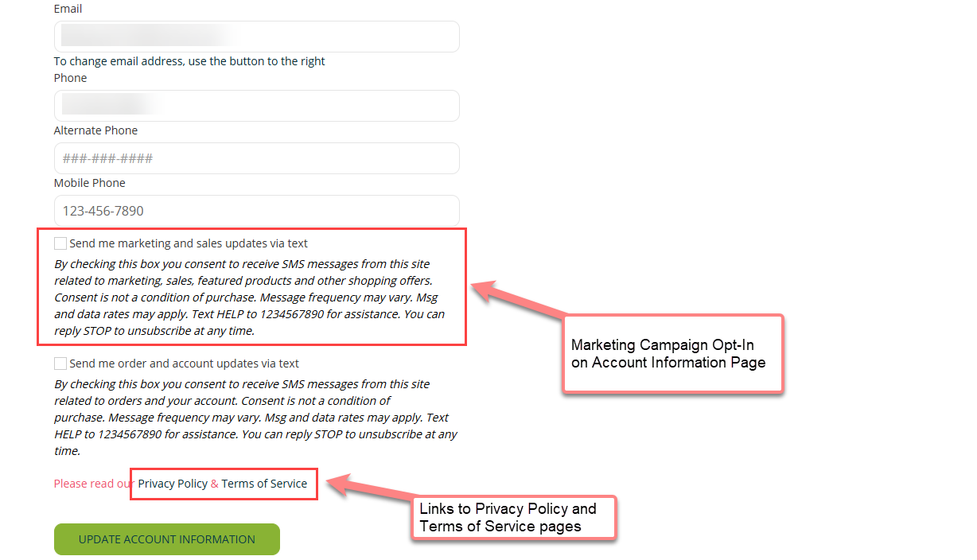Select the field with ###-###-#### placeholder
The width and height of the screenshot is (977, 560).
point(256,158)
